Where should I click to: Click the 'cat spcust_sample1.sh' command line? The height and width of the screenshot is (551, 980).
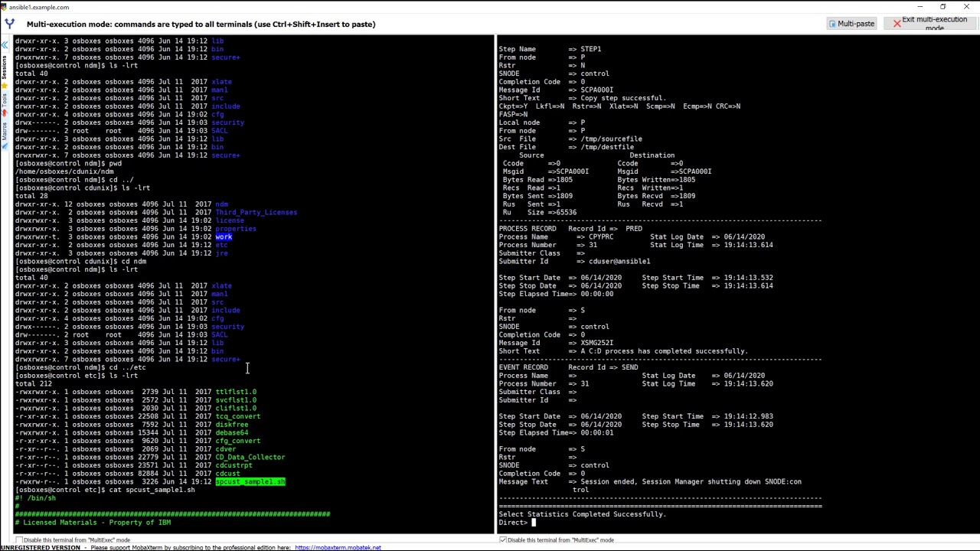tap(152, 490)
